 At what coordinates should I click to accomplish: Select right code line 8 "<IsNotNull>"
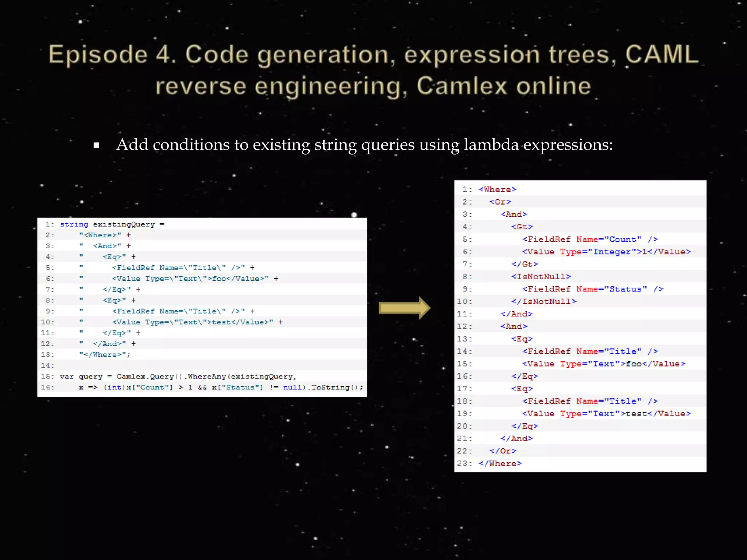click(x=541, y=277)
